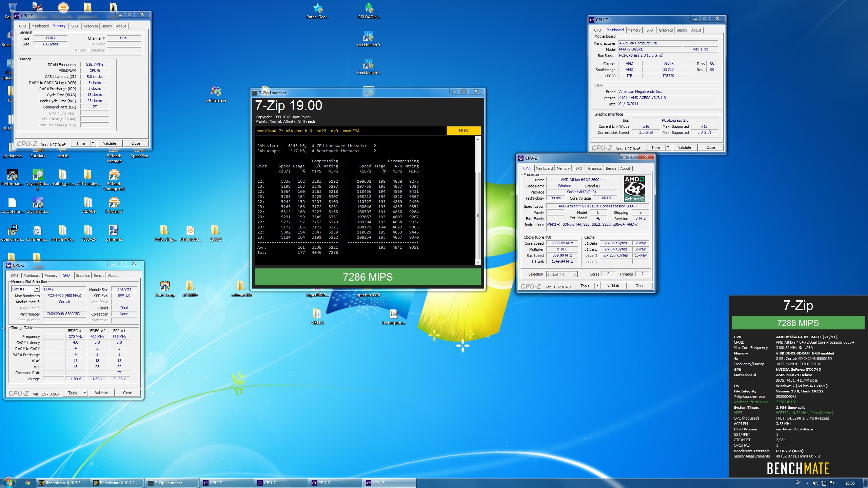Click Close in CPU tab CPU-Z window
868x488 pixels.
[x=639, y=286]
